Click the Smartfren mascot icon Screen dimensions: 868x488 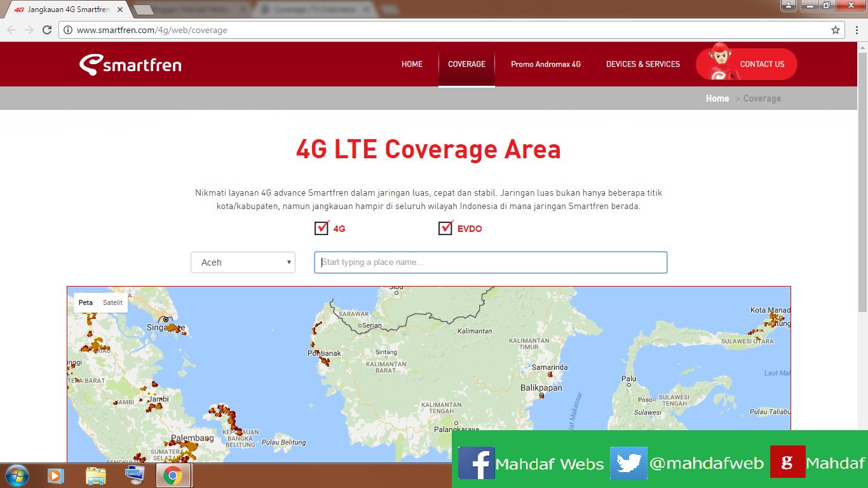[x=721, y=62]
